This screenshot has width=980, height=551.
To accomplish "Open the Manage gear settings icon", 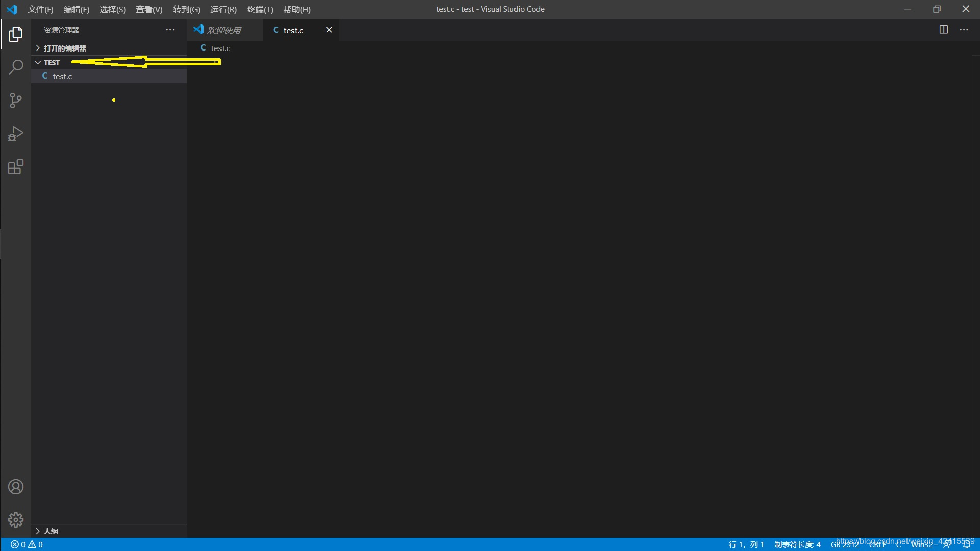I will (16, 519).
